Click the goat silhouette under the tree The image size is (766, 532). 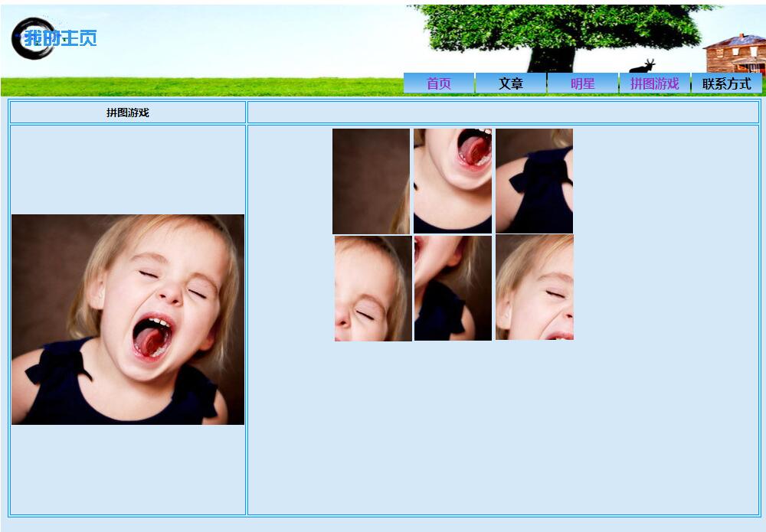point(642,67)
